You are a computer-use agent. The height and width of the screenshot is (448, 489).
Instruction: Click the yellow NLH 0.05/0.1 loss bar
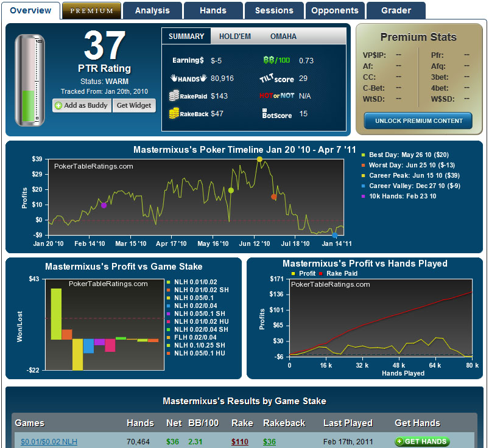[x=78, y=354]
